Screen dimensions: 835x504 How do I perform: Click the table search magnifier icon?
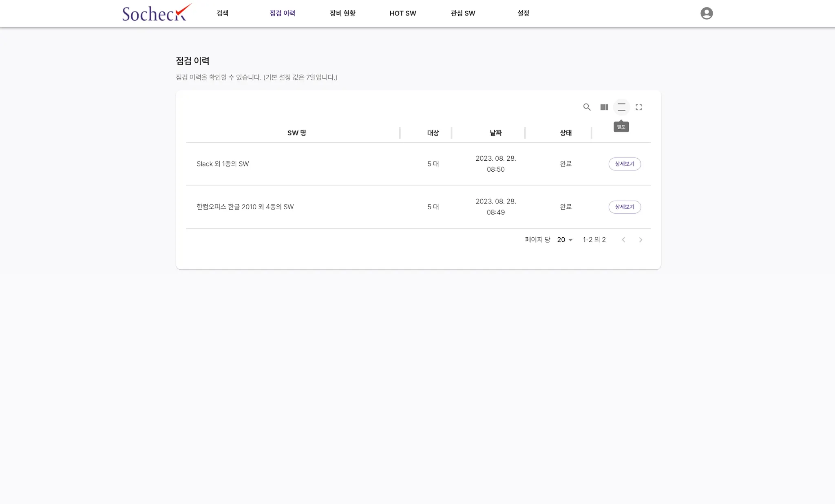(x=587, y=107)
